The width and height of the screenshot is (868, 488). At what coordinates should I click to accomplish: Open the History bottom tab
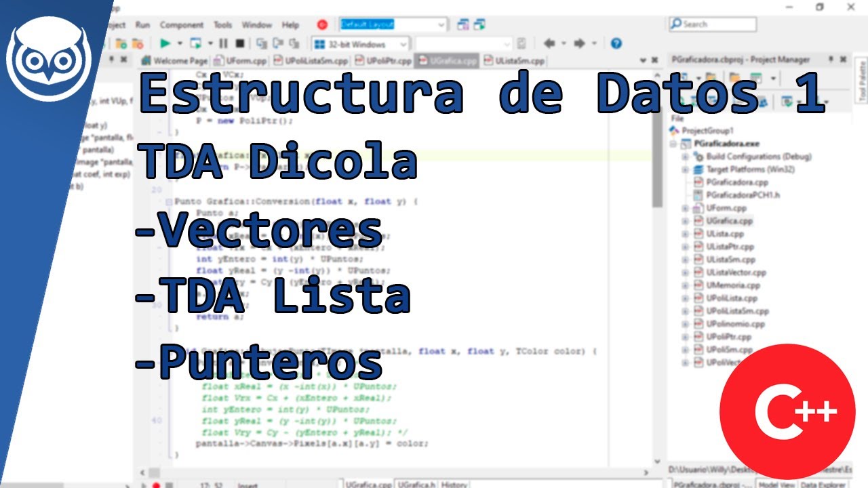[x=454, y=484]
